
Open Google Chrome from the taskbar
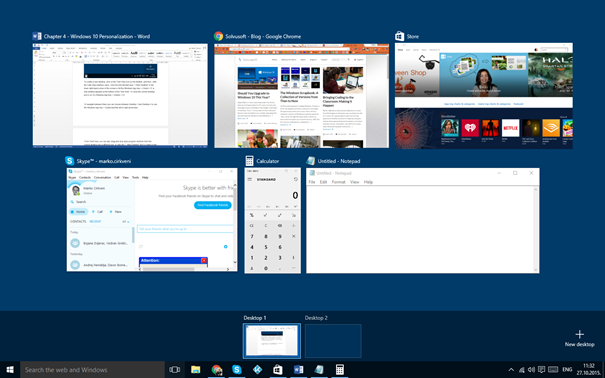tap(216, 370)
